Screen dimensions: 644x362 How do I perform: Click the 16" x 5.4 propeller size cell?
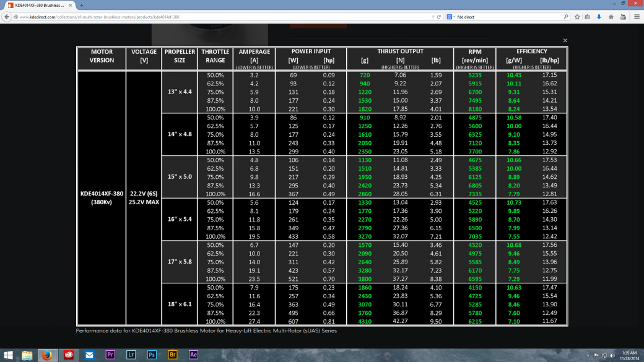pos(180,219)
